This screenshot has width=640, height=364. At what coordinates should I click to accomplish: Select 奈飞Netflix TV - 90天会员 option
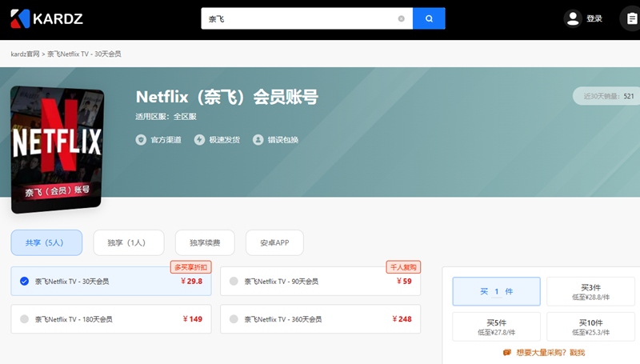coord(321,281)
